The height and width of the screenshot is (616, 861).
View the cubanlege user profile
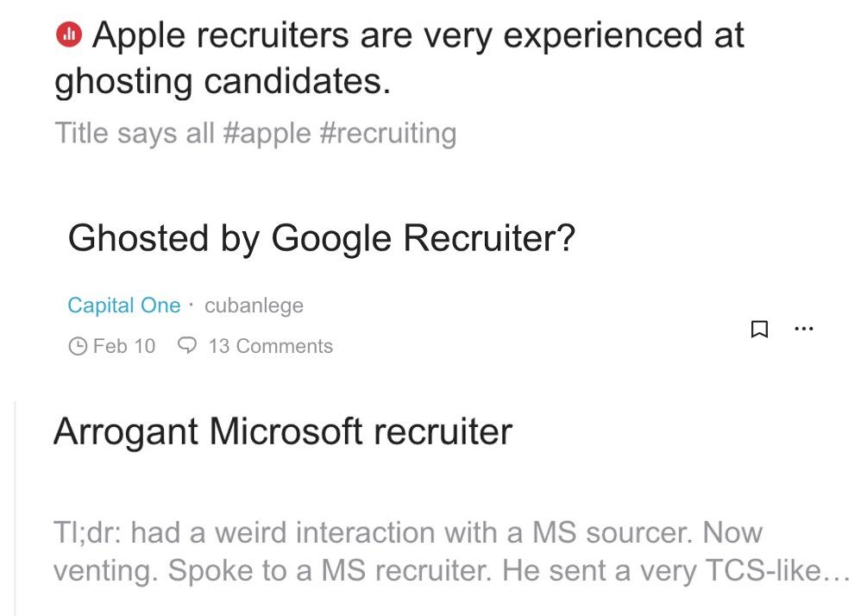coord(254,305)
